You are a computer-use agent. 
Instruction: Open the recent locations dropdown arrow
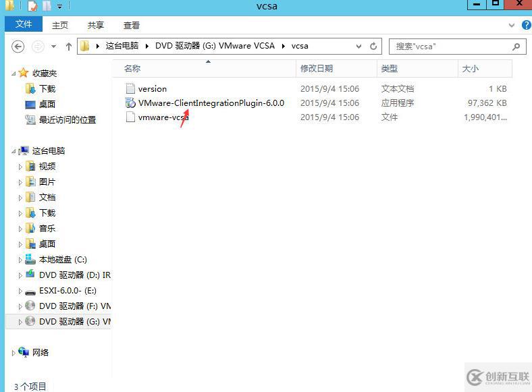tap(53, 47)
